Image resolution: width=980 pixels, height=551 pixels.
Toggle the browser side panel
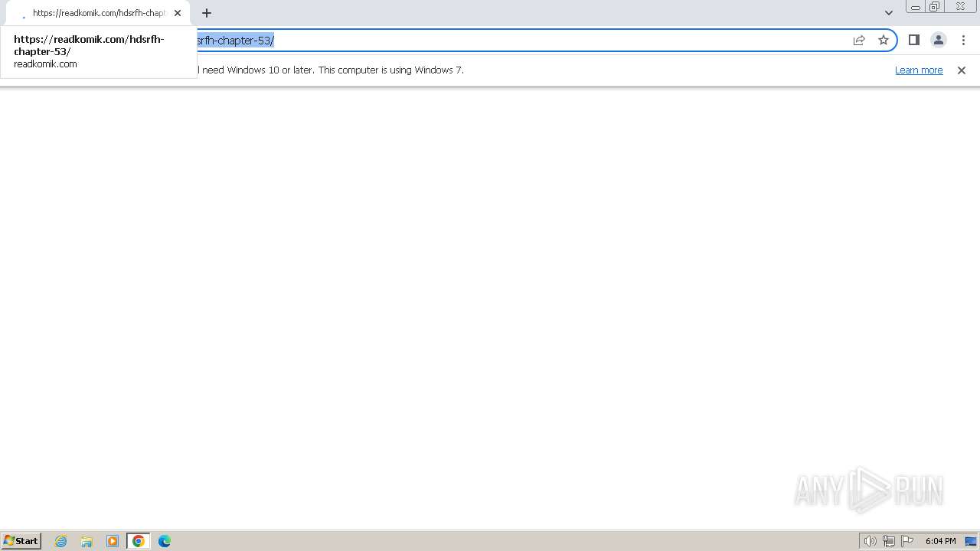click(914, 40)
